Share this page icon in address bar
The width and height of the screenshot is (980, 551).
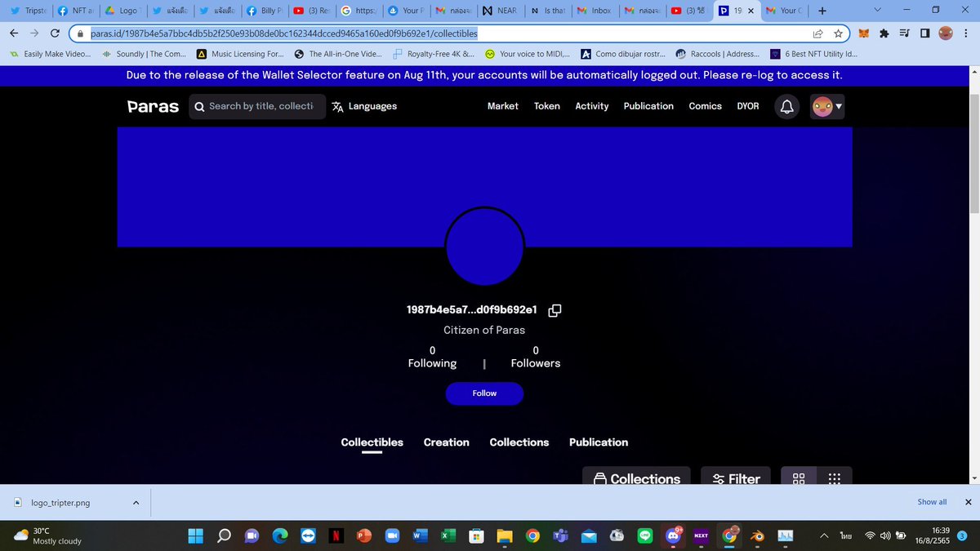(817, 33)
